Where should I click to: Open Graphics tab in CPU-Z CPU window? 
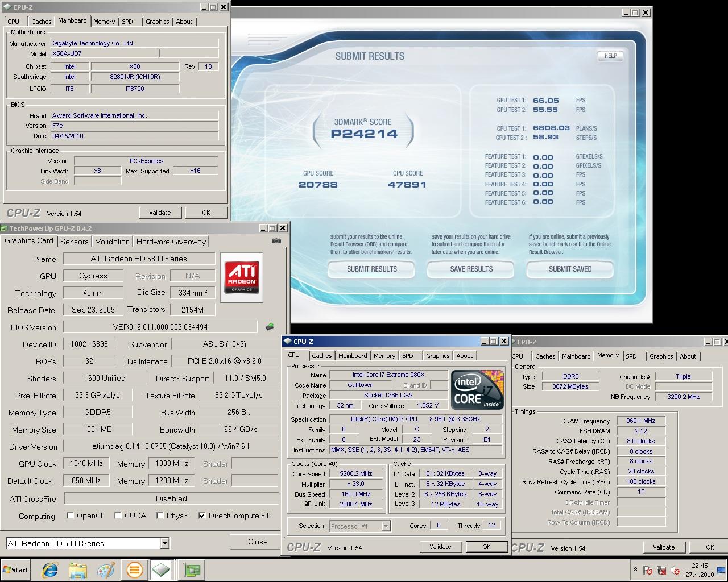438,356
